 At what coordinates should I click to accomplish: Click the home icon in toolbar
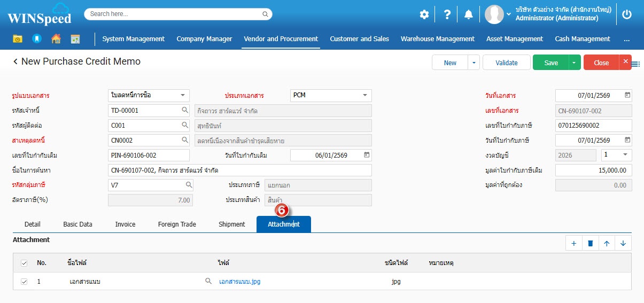point(56,38)
